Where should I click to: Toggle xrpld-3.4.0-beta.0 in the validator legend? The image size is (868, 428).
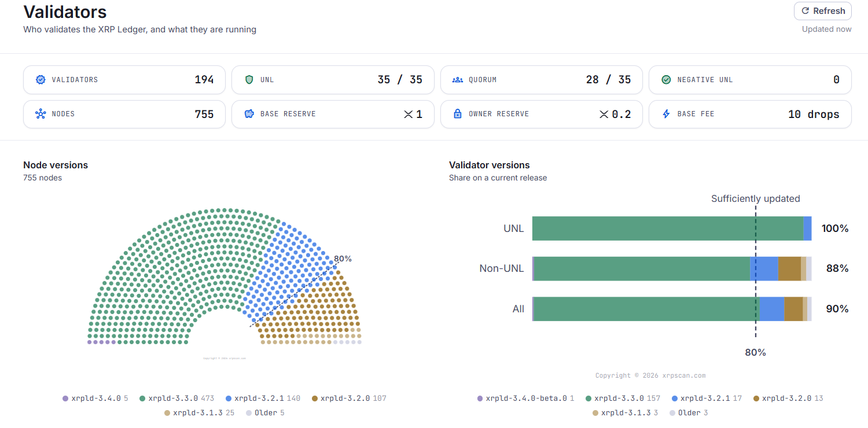525,399
